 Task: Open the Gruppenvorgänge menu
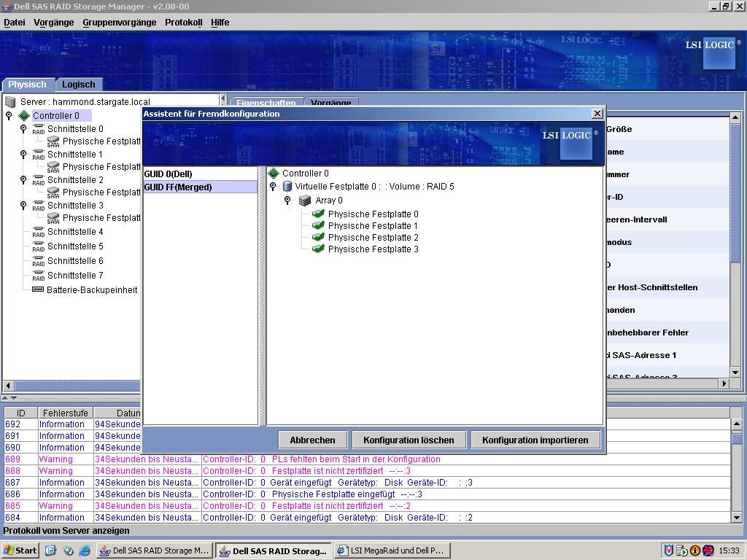pos(120,23)
